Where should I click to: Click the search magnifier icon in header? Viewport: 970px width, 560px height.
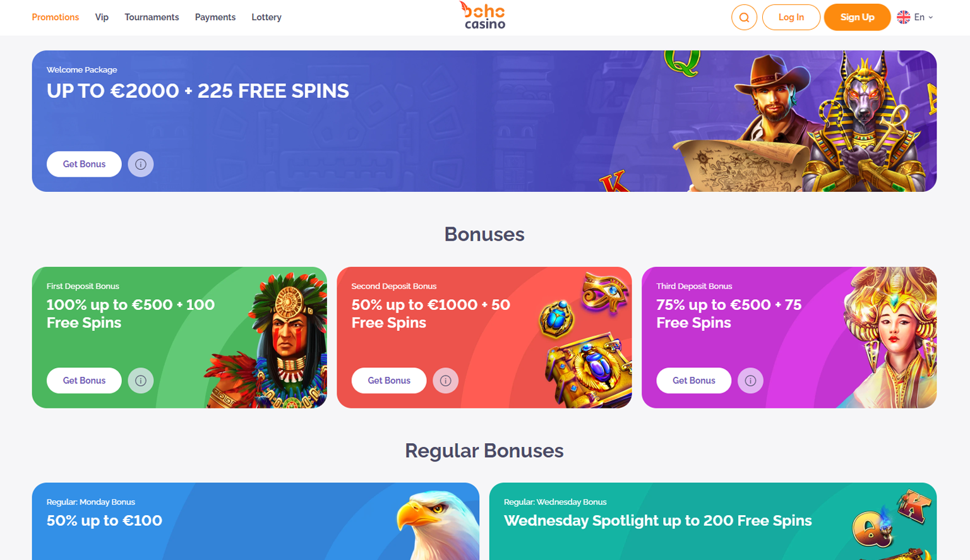pos(744,17)
